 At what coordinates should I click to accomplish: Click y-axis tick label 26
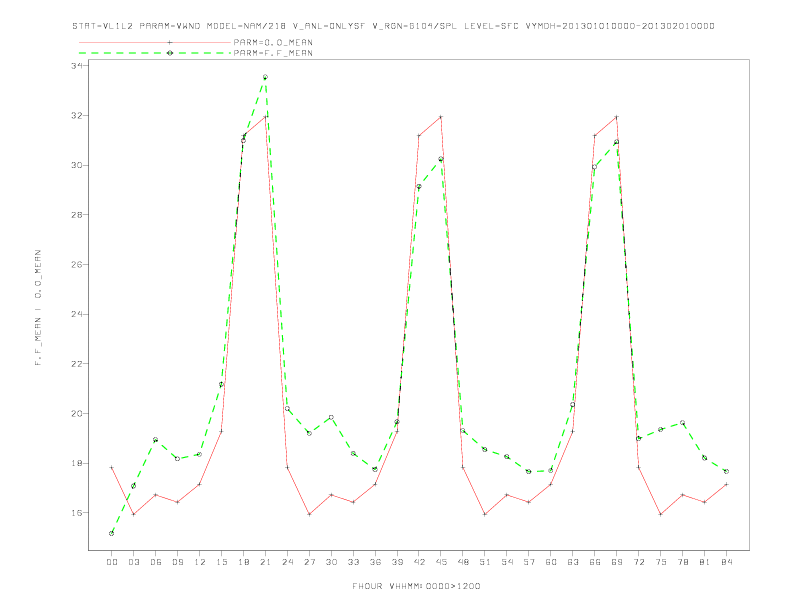pos(77,264)
